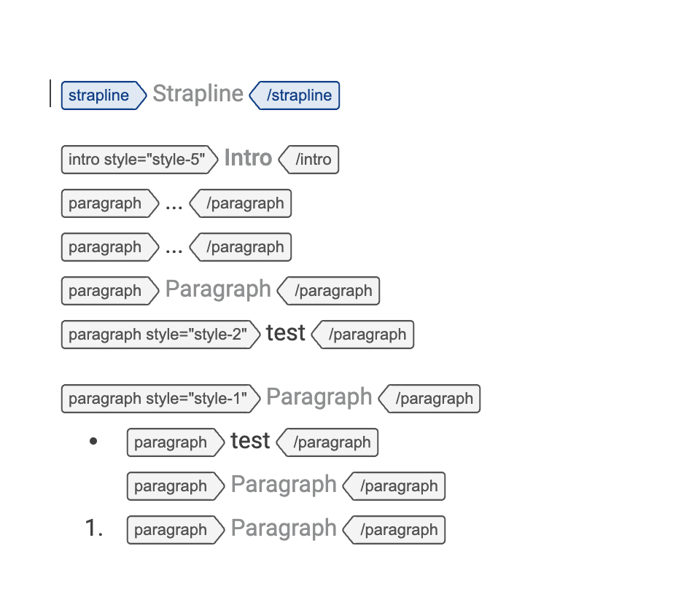
Task: Select the closing /paragraph tag of style-1 paragraph
Action: (x=429, y=399)
